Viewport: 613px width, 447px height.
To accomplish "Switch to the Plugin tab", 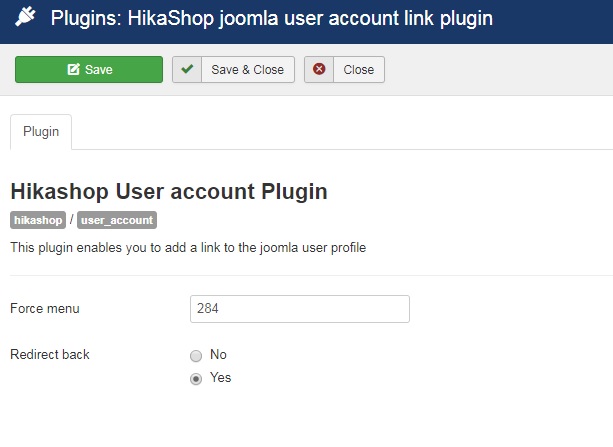I will click(41, 132).
